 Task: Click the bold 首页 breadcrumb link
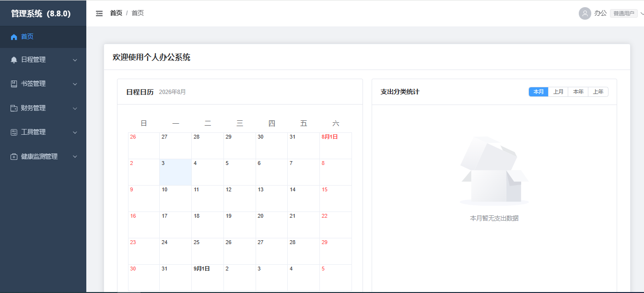coord(116,13)
